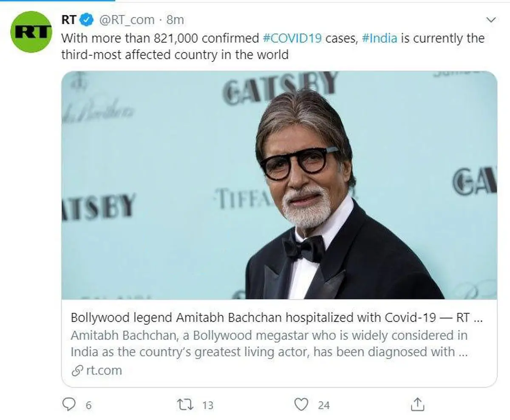510x420 pixels.
Task: Open the Gatsby event article photo
Action: 279,185
